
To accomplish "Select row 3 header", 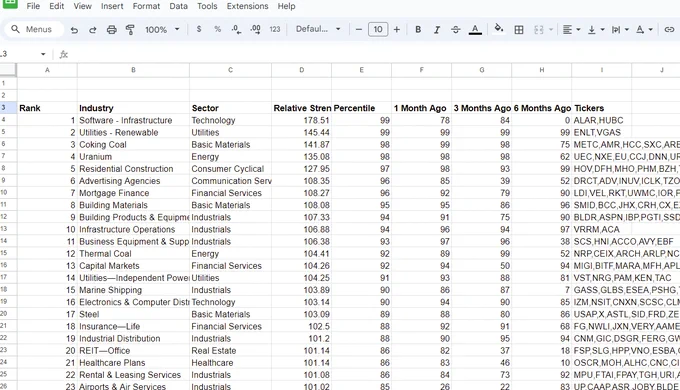I will click(x=8, y=108).
